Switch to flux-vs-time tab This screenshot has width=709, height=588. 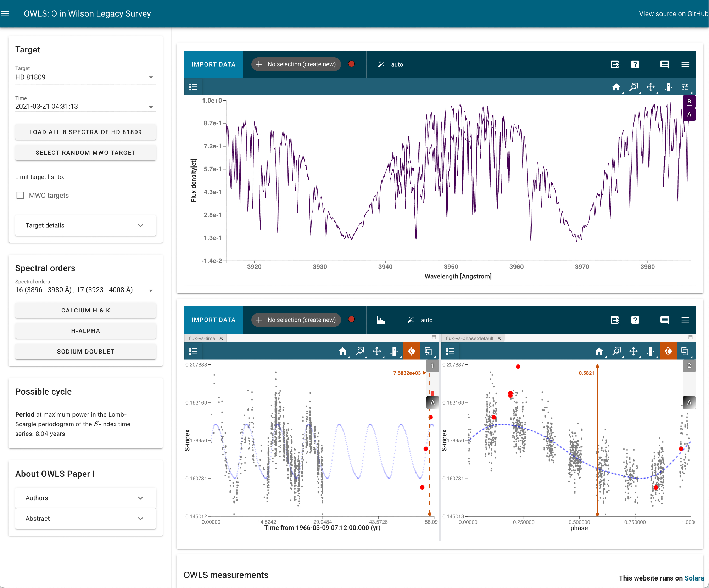click(202, 338)
